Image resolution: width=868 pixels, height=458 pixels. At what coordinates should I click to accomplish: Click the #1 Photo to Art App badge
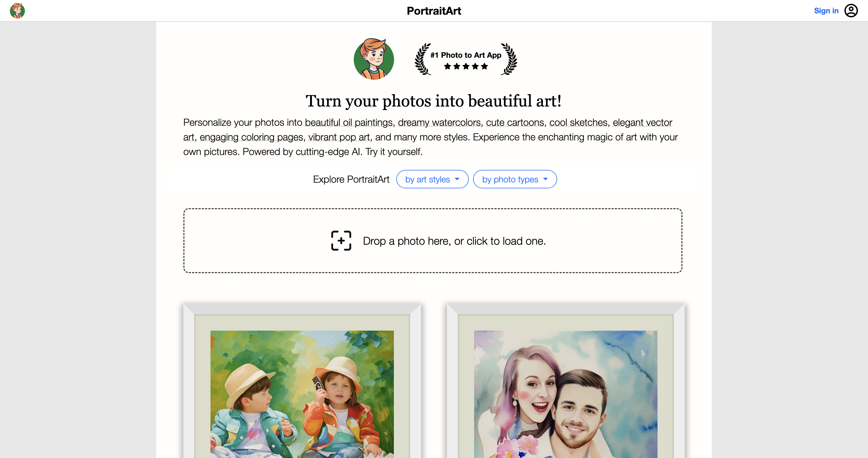(x=466, y=59)
